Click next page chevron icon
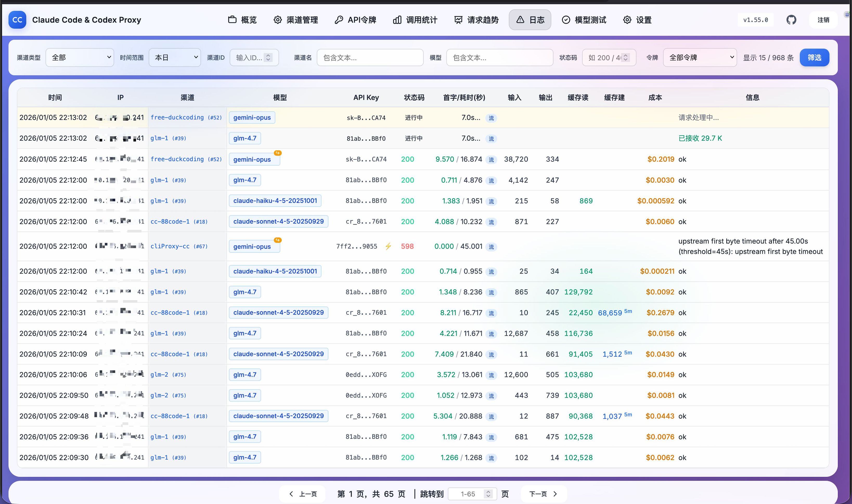This screenshot has height=504, width=852. (555, 494)
